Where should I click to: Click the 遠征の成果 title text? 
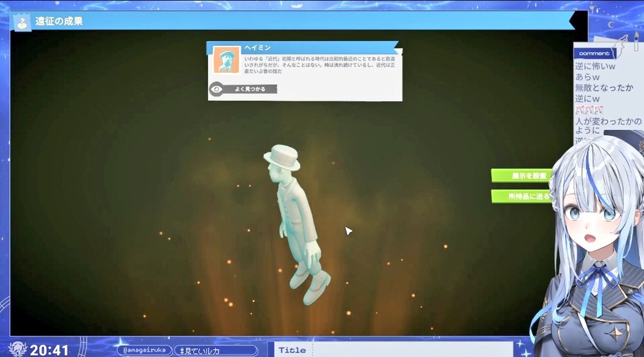[59, 21]
